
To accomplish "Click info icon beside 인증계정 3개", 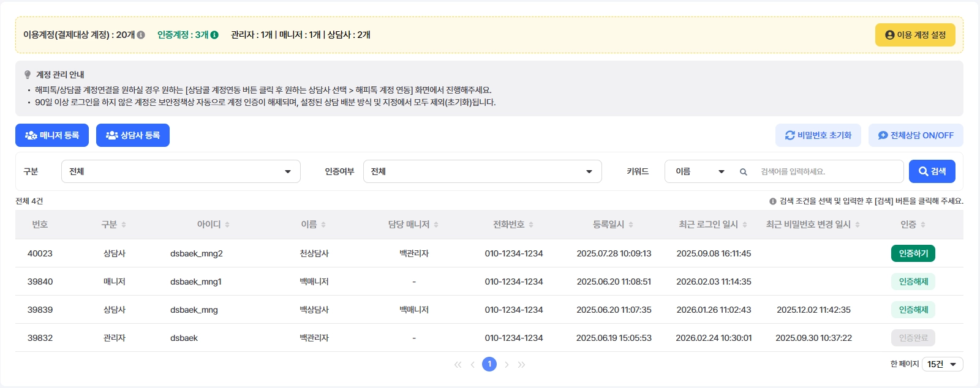I will [x=214, y=35].
